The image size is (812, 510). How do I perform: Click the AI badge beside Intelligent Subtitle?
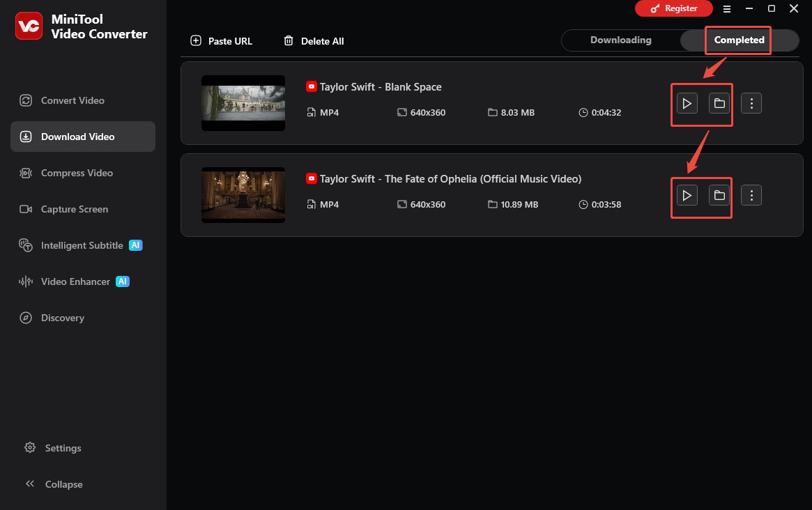pos(136,245)
